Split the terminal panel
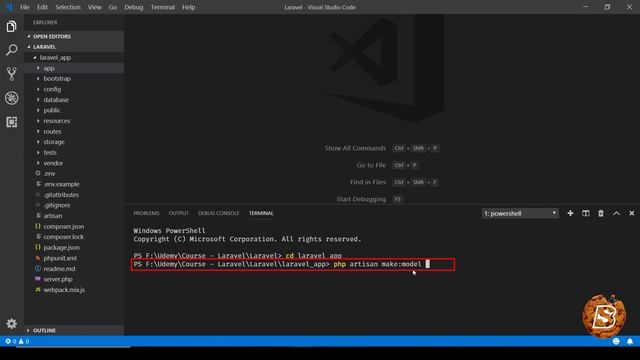This screenshot has width=640, height=360. [585, 213]
